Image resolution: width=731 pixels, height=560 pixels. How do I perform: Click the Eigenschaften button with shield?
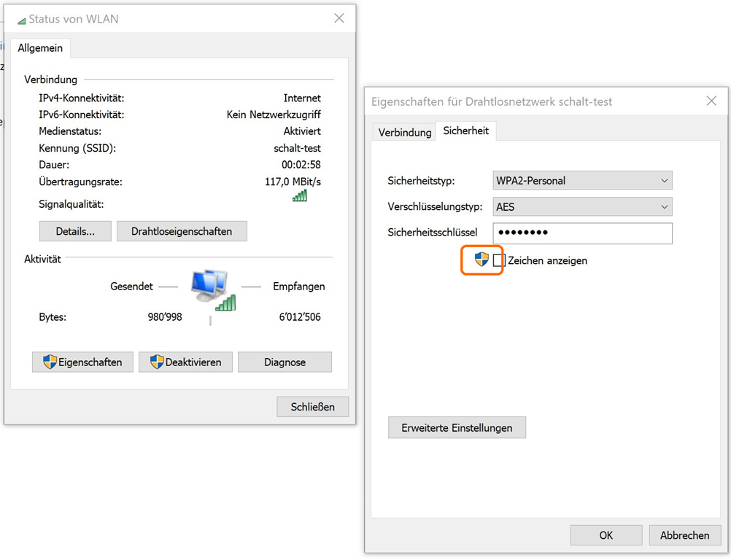(x=82, y=362)
